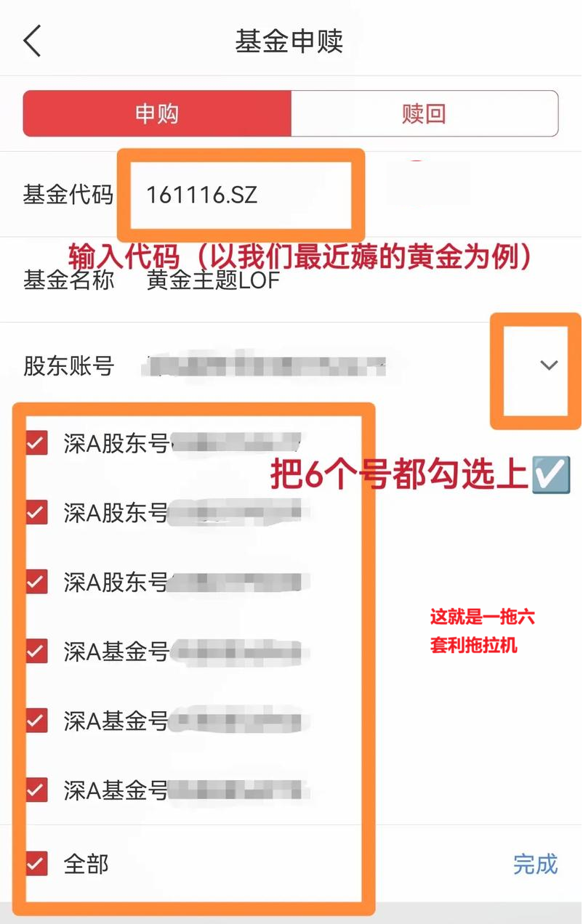Uncheck the first 深A股东号 checkbox
The image size is (583, 924).
36,442
